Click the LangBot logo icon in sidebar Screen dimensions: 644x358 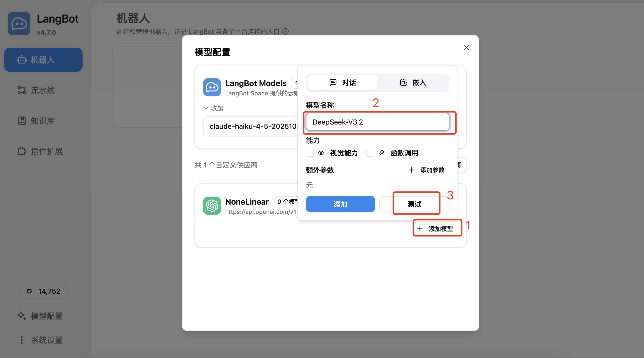coord(19,24)
